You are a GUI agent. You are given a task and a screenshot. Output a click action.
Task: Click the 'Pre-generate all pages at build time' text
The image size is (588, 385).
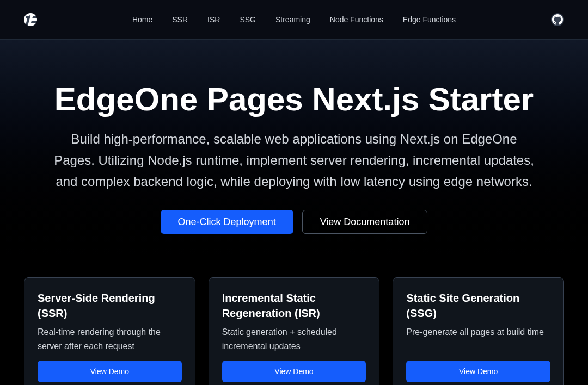475,332
